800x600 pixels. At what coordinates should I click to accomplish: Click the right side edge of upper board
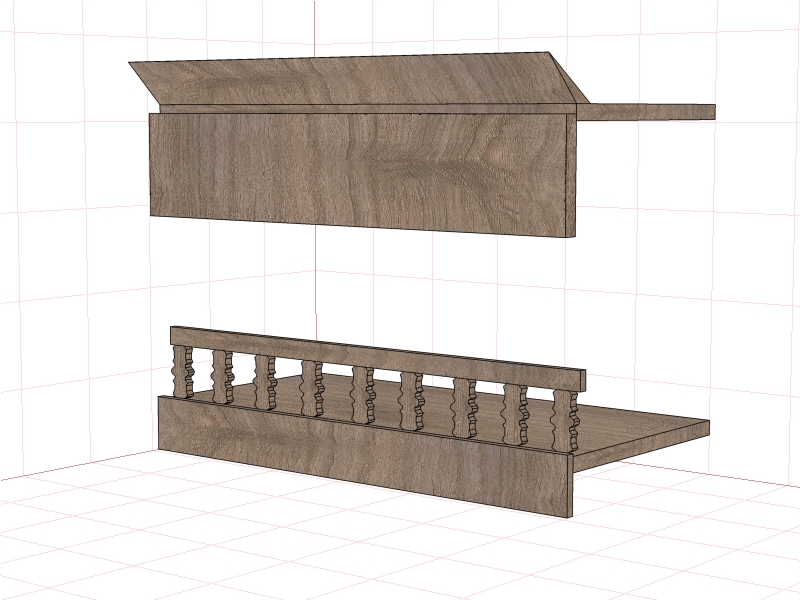coord(571,175)
